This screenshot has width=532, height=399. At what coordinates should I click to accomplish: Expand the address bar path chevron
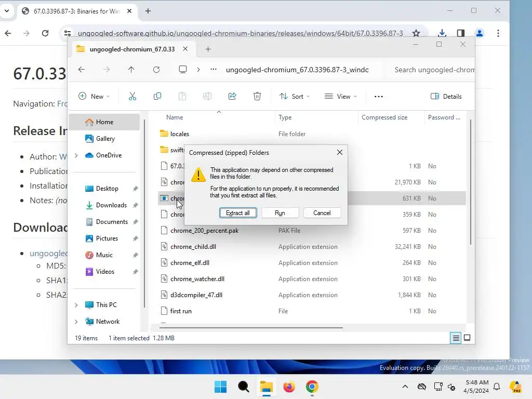pos(198,70)
